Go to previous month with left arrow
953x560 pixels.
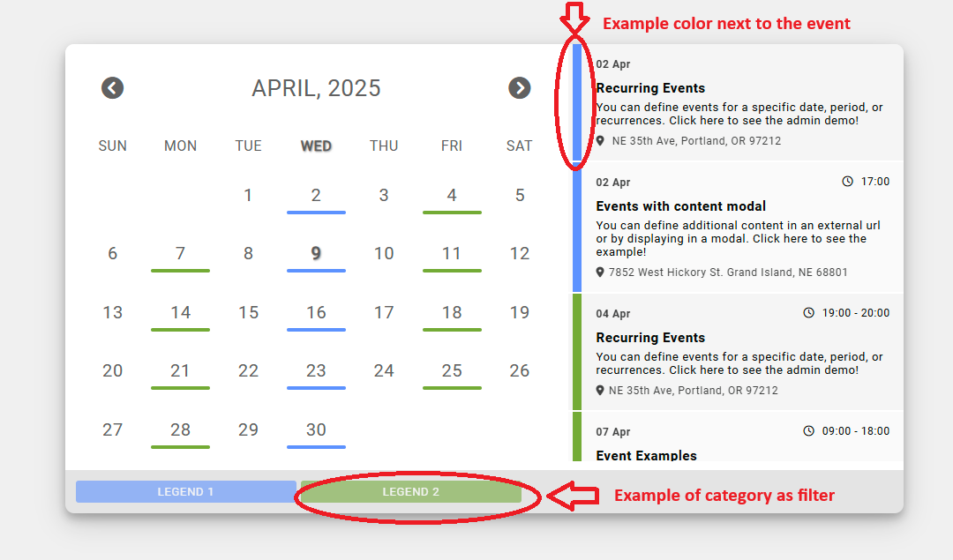tap(112, 88)
